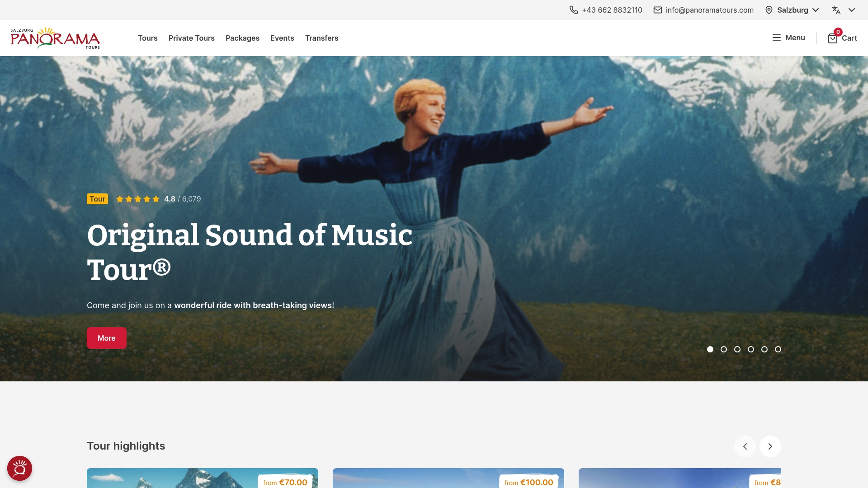Click the yellow Tour tag label
This screenshot has height=488, width=868.
click(x=97, y=199)
